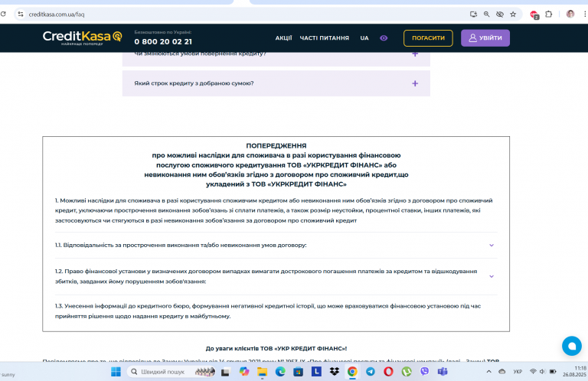Click the phone number 0 800 20 02 21
This screenshot has width=588, height=381.
click(163, 41)
